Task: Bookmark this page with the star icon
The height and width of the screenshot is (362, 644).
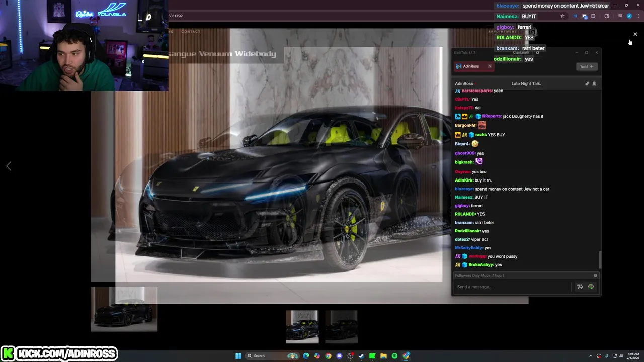Action: pos(562,16)
